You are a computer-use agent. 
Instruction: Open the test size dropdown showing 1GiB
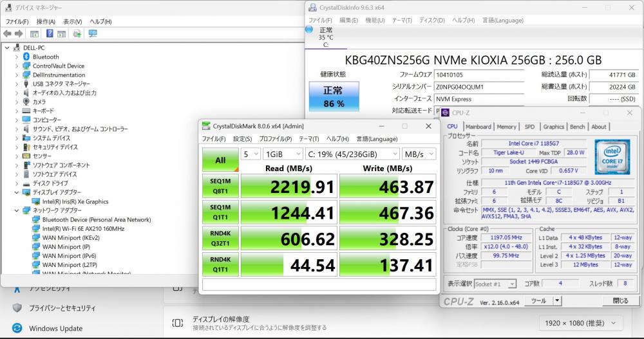pyautogui.click(x=283, y=154)
